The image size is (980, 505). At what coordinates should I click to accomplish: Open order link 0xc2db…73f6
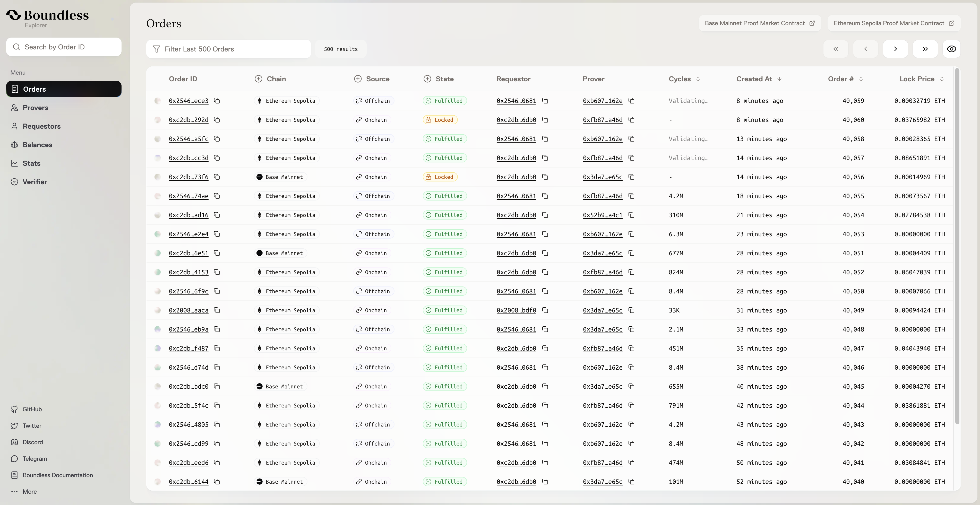tap(188, 177)
